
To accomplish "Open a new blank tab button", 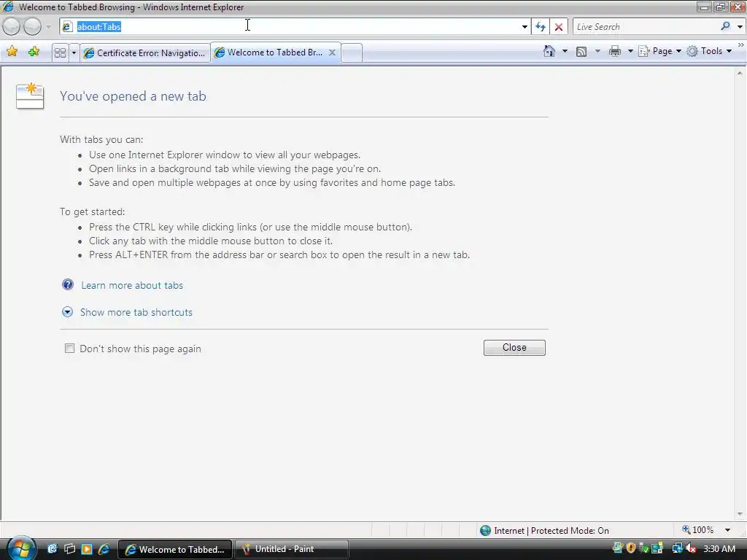I will tap(352, 52).
